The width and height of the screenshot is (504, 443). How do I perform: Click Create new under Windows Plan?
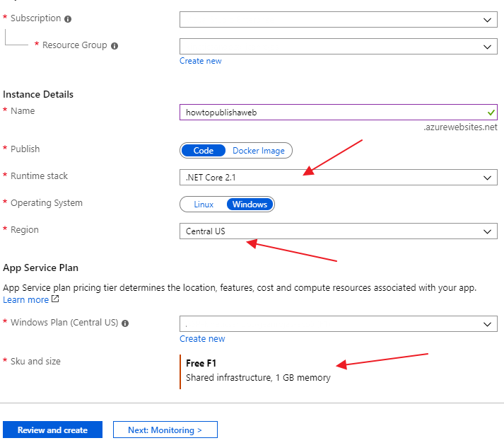202,339
